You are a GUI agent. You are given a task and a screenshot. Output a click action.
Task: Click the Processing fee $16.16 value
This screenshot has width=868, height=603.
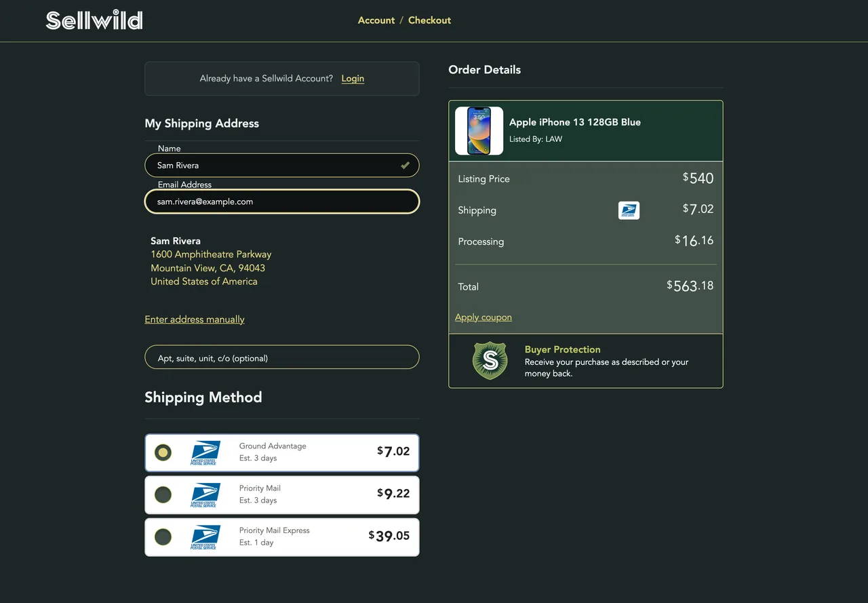[x=694, y=241]
